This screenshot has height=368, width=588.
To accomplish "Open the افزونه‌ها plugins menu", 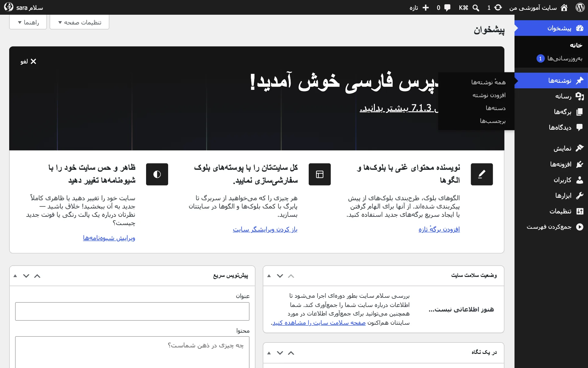I will pyautogui.click(x=551, y=164).
